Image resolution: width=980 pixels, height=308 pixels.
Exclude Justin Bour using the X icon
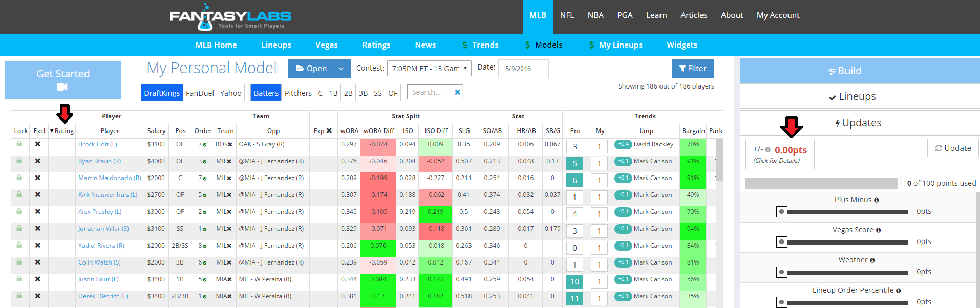pos(38,279)
